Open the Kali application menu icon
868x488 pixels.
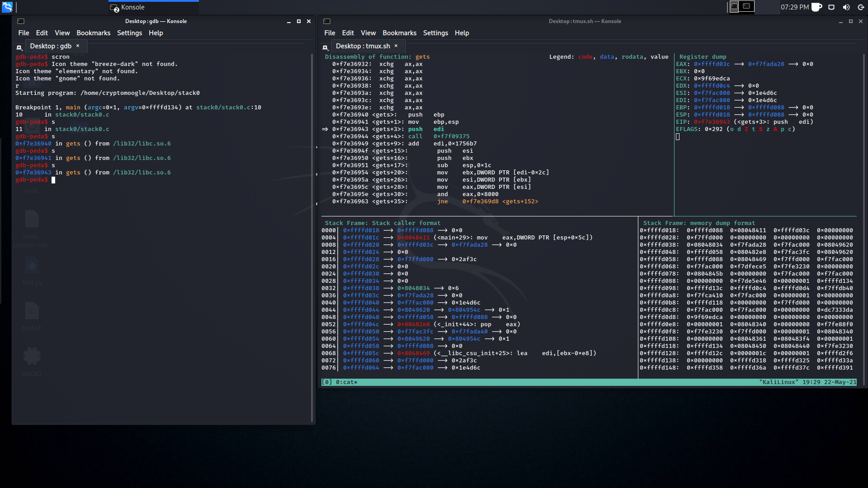[7, 7]
